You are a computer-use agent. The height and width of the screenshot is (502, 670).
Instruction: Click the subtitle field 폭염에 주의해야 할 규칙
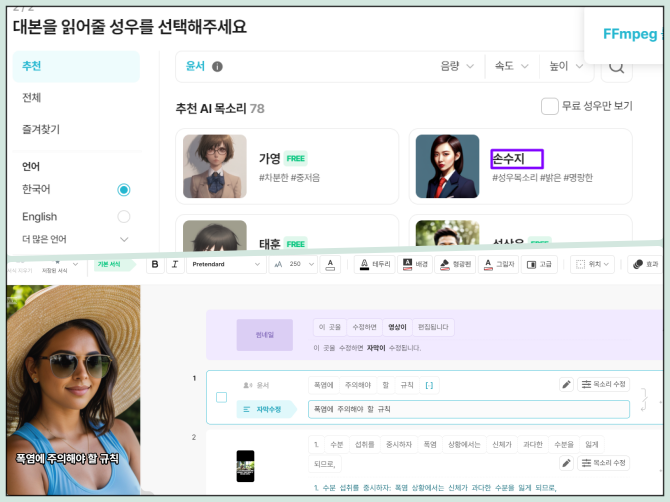pos(469,409)
